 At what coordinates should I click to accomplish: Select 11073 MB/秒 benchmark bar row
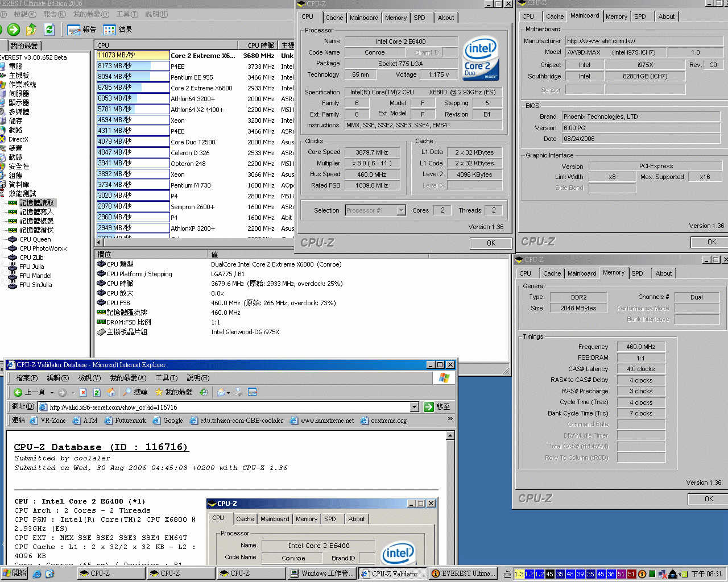[133, 55]
